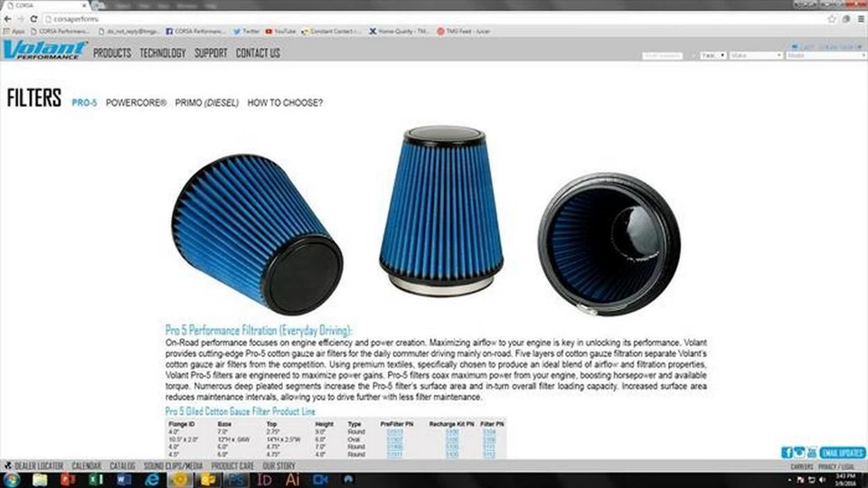Expand the Model dropdown

point(826,56)
